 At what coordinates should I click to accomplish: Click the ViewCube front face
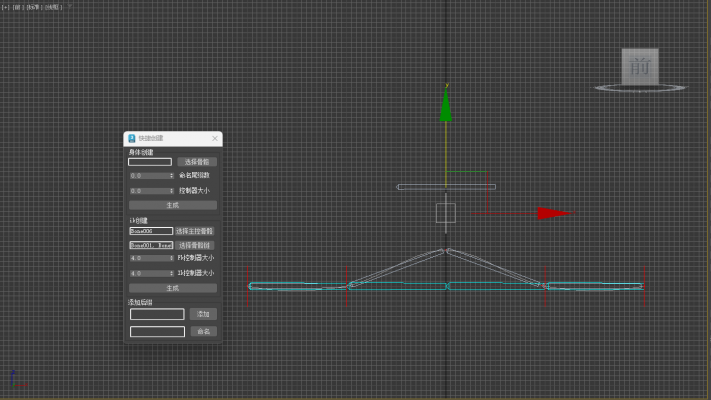point(640,67)
